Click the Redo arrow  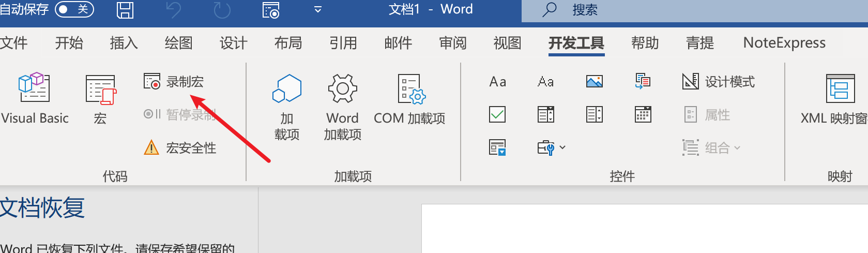point(222,10)
